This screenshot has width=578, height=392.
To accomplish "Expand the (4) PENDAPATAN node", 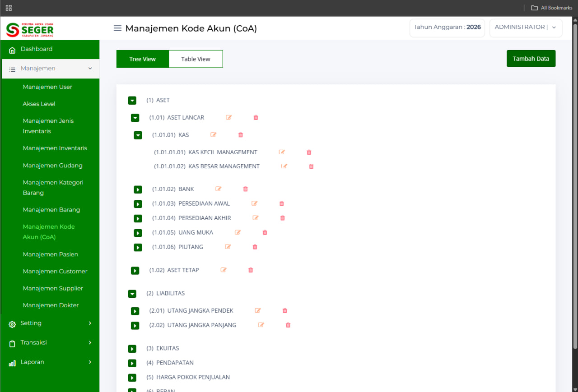I will click(x=132, y=363).
